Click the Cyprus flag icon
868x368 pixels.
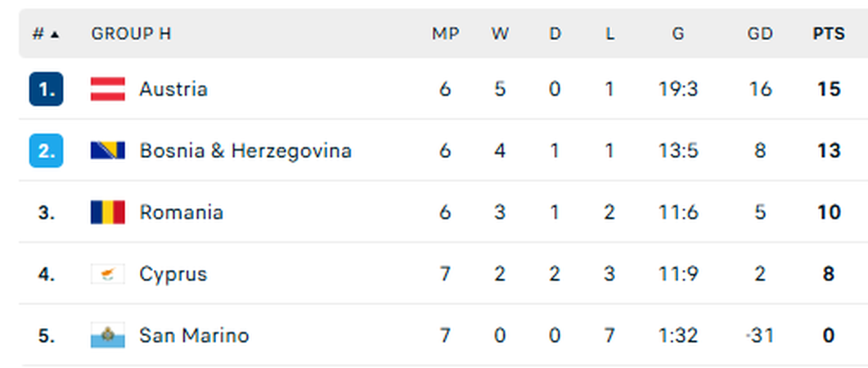(x=107, y=274)
